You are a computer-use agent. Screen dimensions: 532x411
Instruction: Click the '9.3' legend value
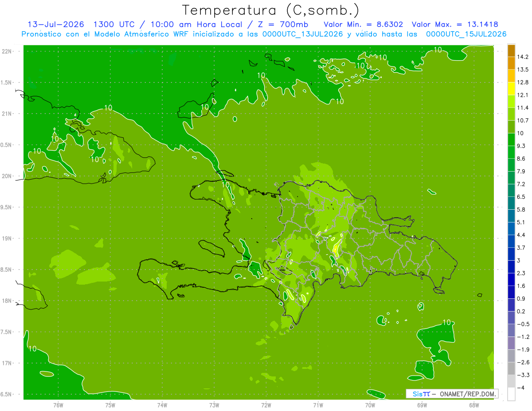point(521,146)
